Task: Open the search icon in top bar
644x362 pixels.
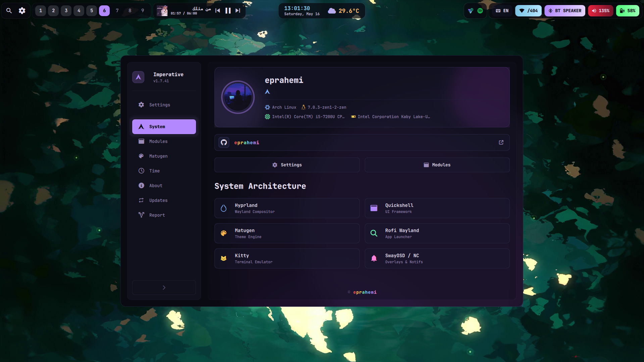Action: coord(9,11)
